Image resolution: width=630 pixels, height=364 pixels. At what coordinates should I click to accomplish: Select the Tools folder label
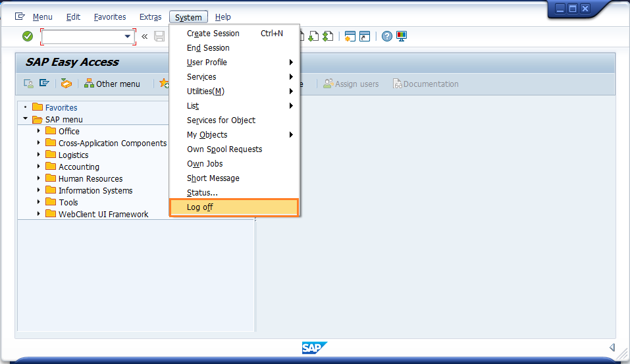[x=68, y=203]
